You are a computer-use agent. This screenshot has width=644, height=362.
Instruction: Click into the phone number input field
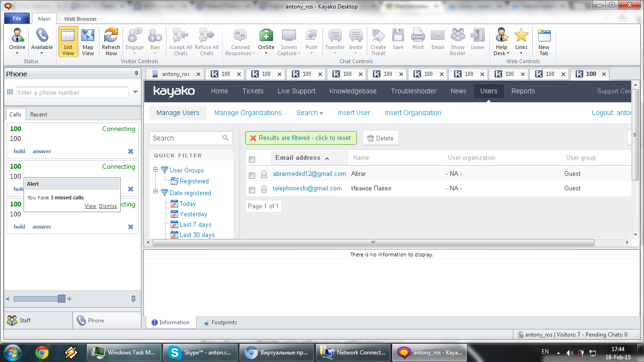[73, 92]
